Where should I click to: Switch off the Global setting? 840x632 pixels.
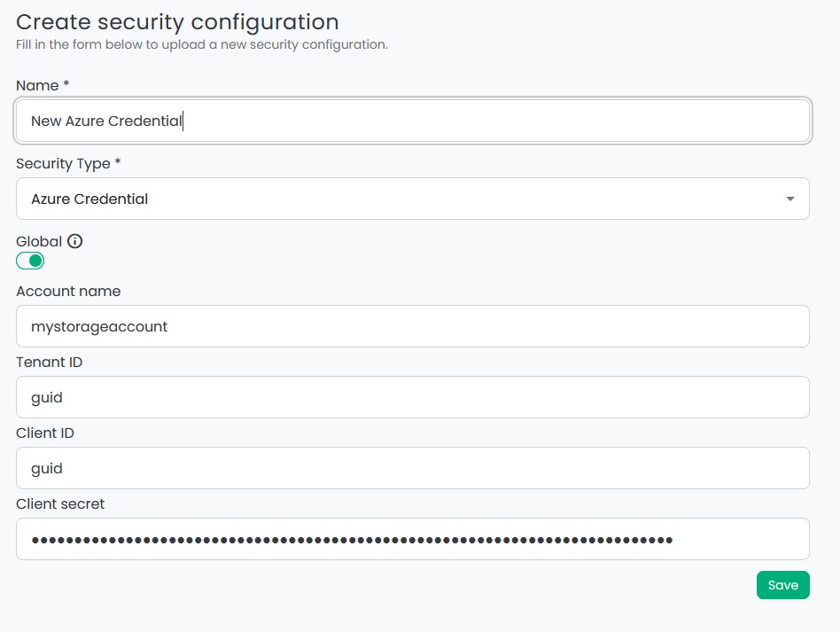pos(29,261)
